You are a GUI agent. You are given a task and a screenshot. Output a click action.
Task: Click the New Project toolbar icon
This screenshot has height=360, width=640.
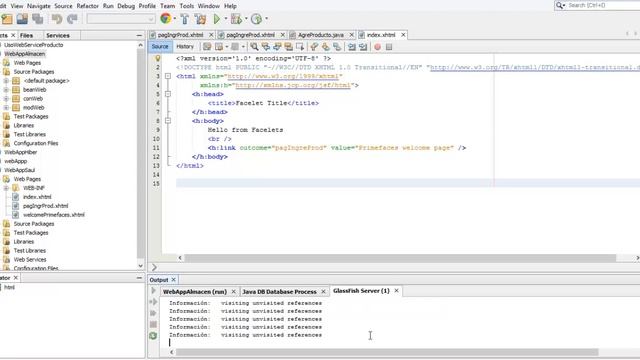click(7, 19)
